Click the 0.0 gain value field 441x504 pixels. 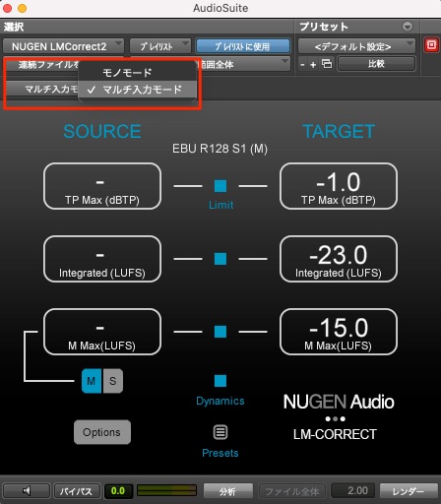(x=118, y=490)
